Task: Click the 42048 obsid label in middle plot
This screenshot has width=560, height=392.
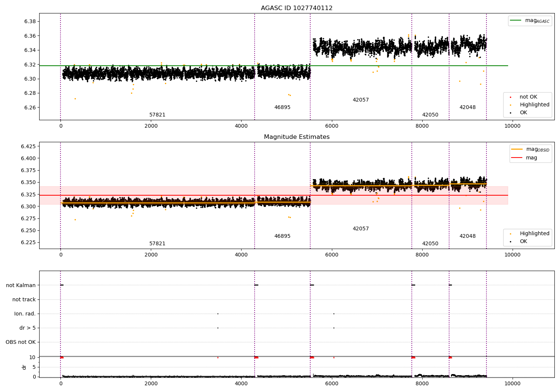Action: tap(467, 236)
